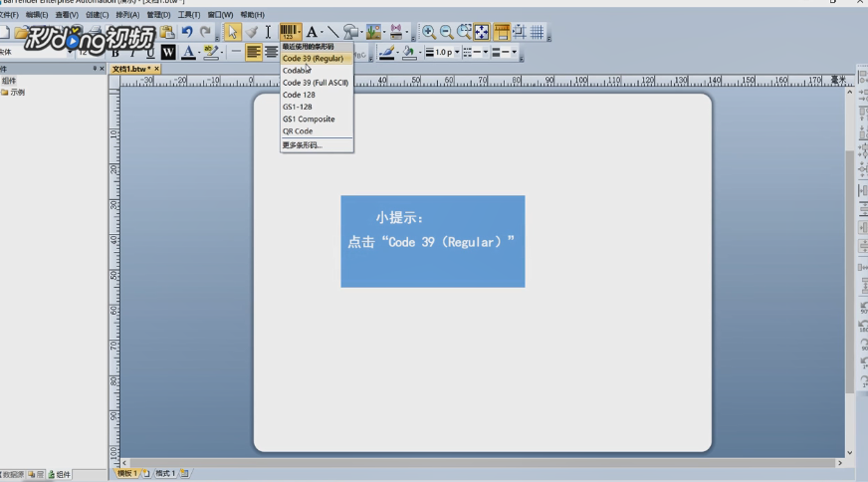The image size is (868, 482).
Task: Click the text highlight color icon
Action: (x=210, y=52)
